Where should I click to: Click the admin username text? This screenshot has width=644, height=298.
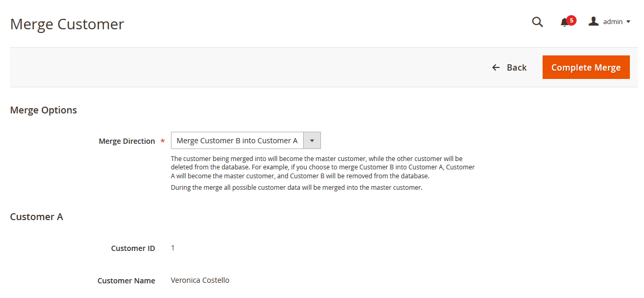613,22
